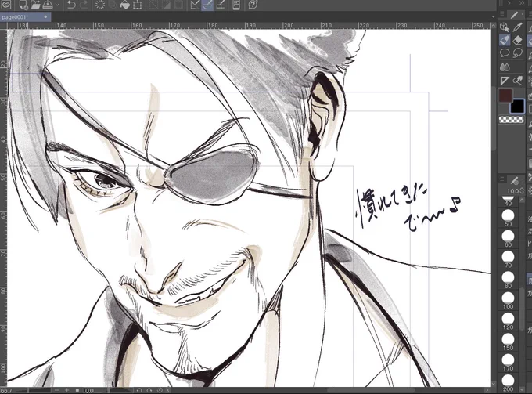Expand the save options dropdown arrow
The height and width of the screenshot is (394, 532).
57,5
